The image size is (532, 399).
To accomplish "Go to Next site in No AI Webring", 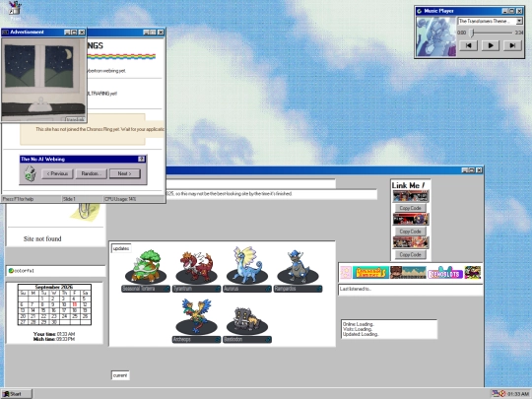I will click(x=124, y=173).
